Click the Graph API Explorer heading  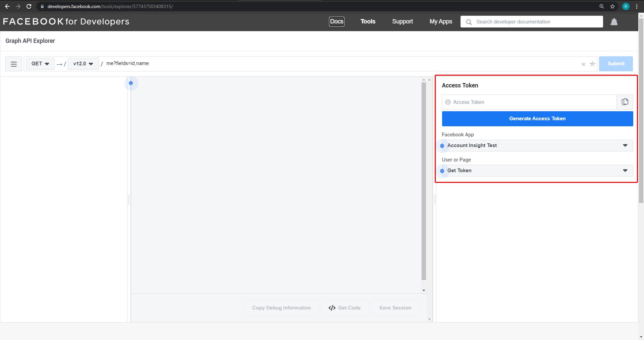pos(30,41)
